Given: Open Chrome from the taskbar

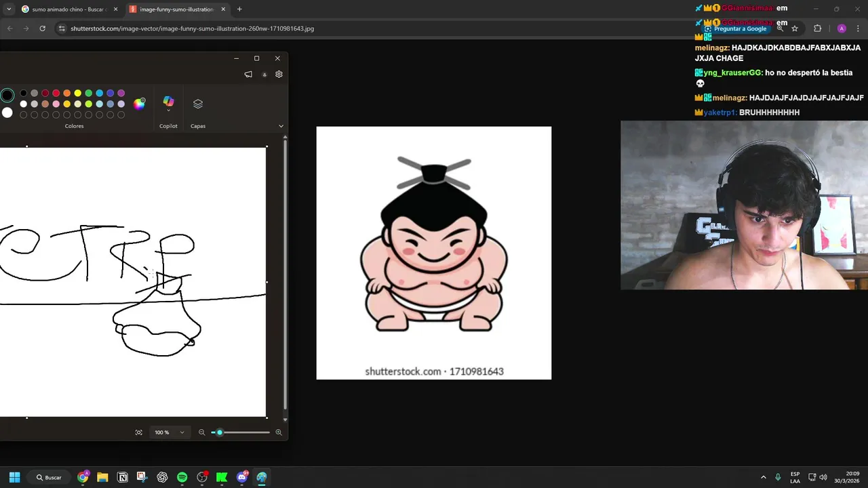Looking at the screenshot, I should pos(83,477).
